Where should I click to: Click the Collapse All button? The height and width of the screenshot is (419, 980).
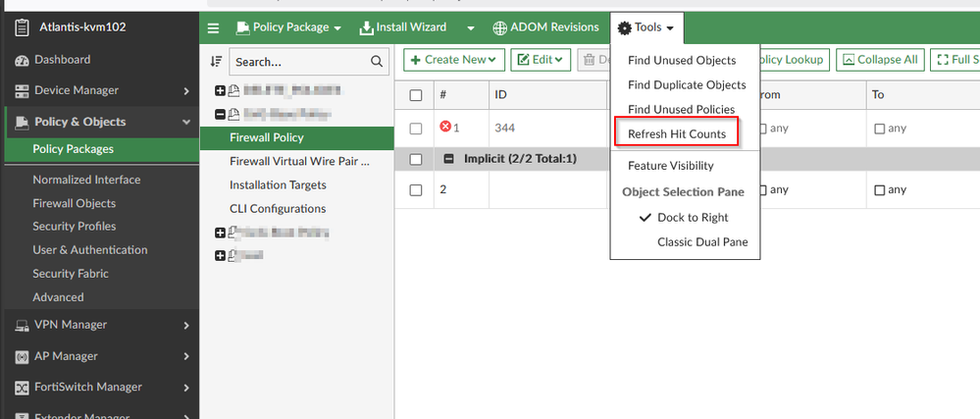(881, 60)
